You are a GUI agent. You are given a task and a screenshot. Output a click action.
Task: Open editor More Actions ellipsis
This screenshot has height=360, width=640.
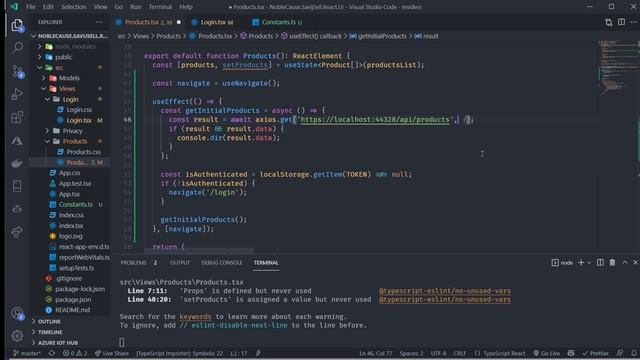[634, 22]
